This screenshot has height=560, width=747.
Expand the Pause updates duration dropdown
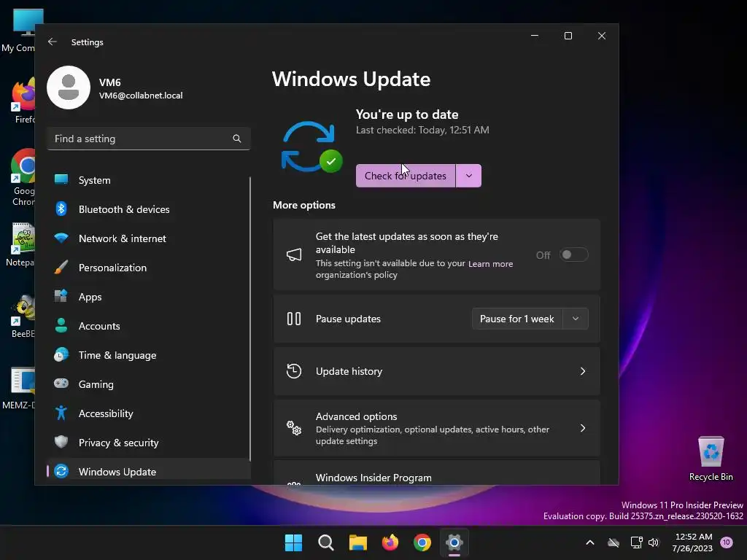point(576,319)
